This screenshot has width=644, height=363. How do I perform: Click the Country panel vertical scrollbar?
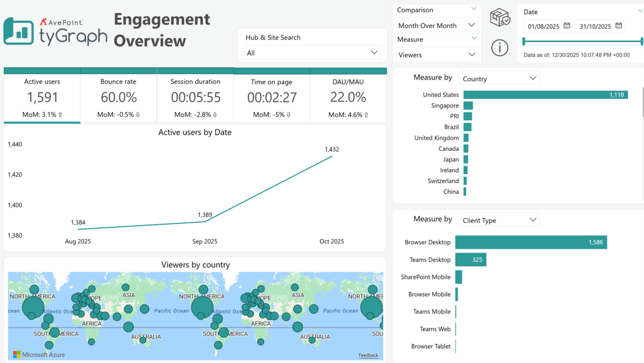point(642,102)
